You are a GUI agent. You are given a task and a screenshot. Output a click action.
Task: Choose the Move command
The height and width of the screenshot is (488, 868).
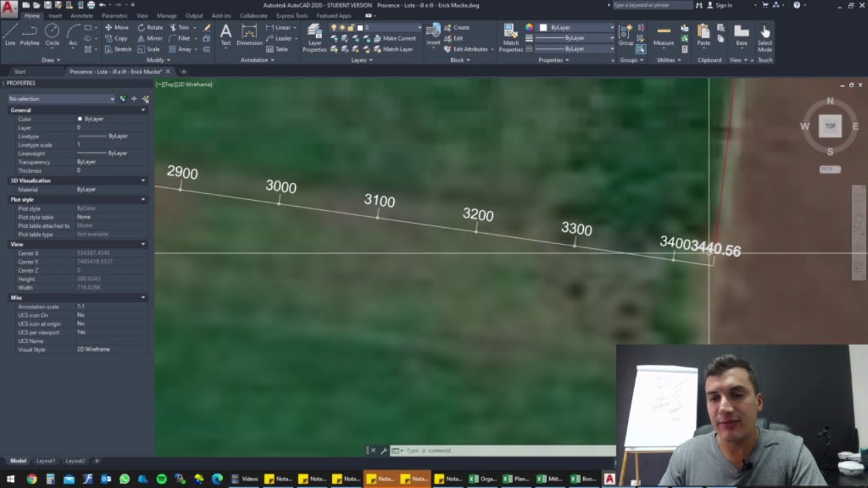click(x=117, y=28)
